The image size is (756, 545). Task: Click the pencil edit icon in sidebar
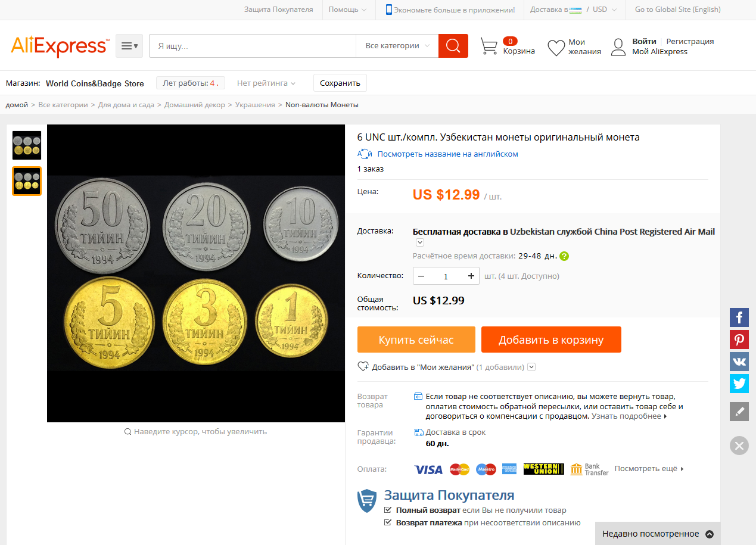tap(739, 412)
